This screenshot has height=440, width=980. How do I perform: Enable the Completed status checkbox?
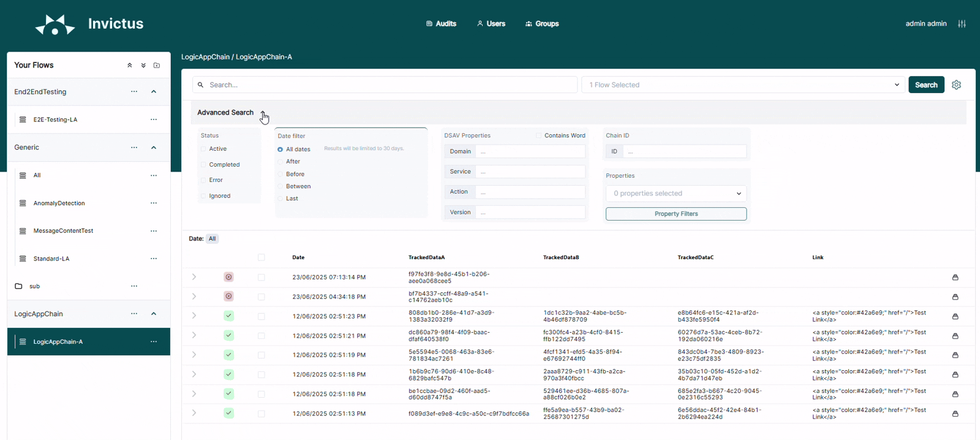[x=203, y=165]
